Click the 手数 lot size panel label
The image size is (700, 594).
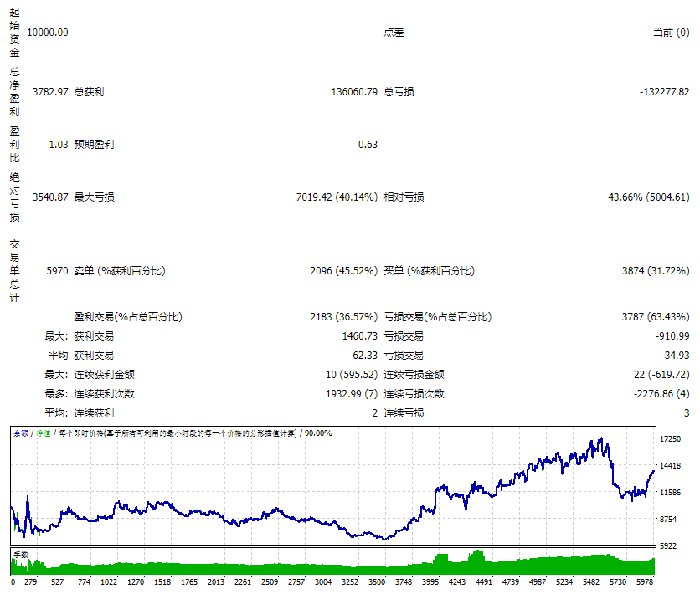point(21,554)
